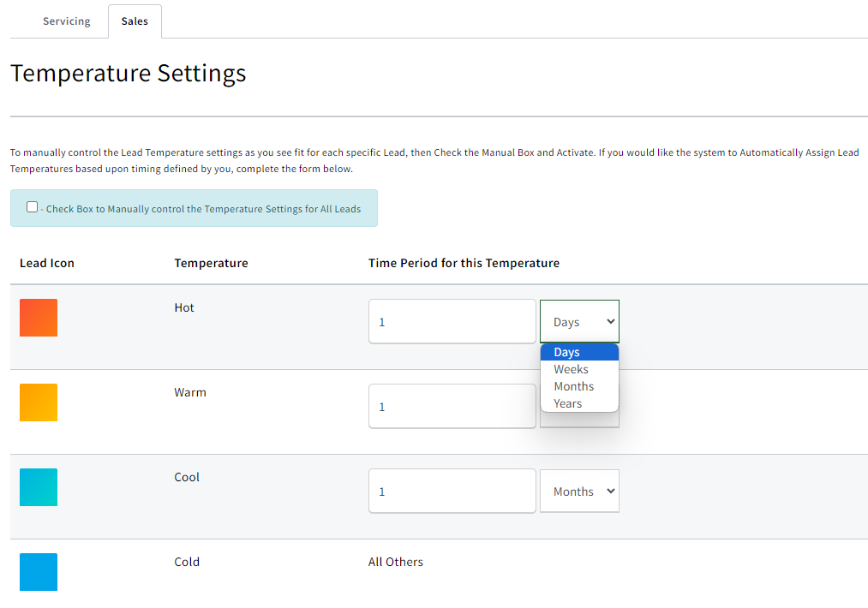Image resolution: width=868 pixels, height=608 pixels.
Task: Click the Cold blue lead icon
Action: click(39, 572)
